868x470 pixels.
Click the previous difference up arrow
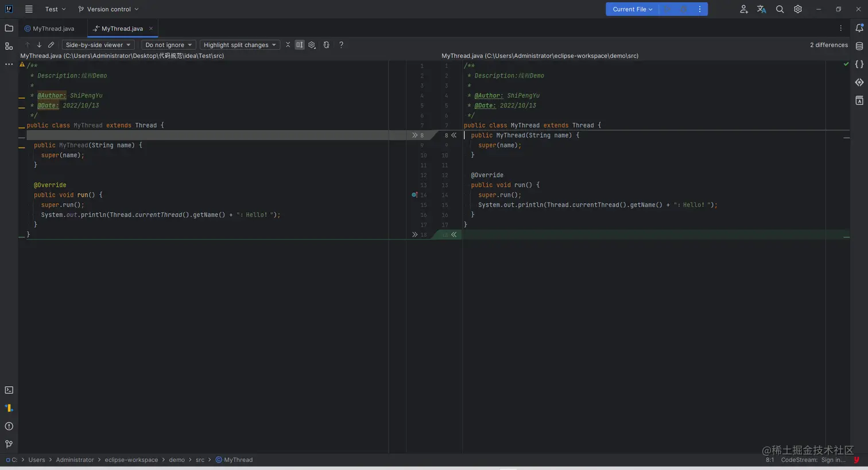[27, 45]
